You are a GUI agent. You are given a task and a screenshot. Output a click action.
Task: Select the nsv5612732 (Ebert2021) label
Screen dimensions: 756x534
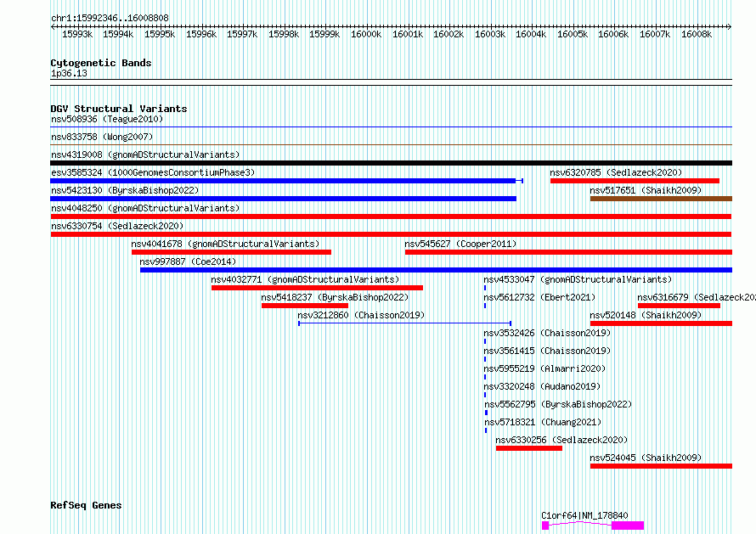click(x=539, y=297)
